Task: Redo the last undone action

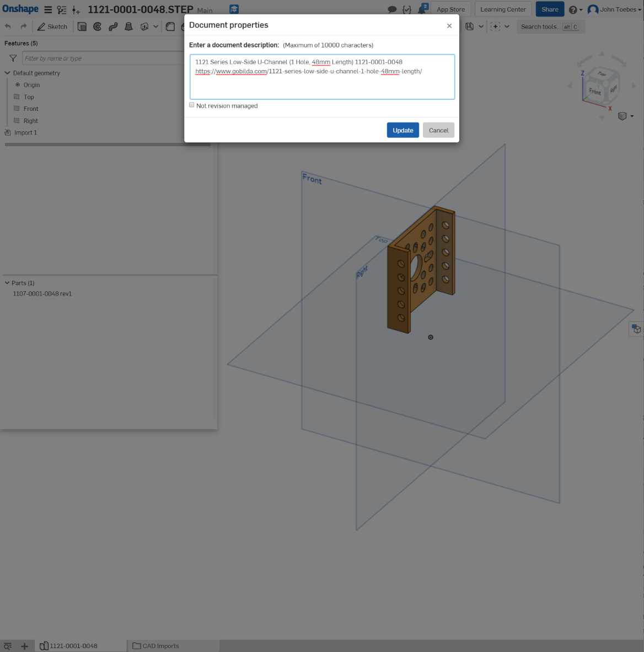Action: pos(24,26)
